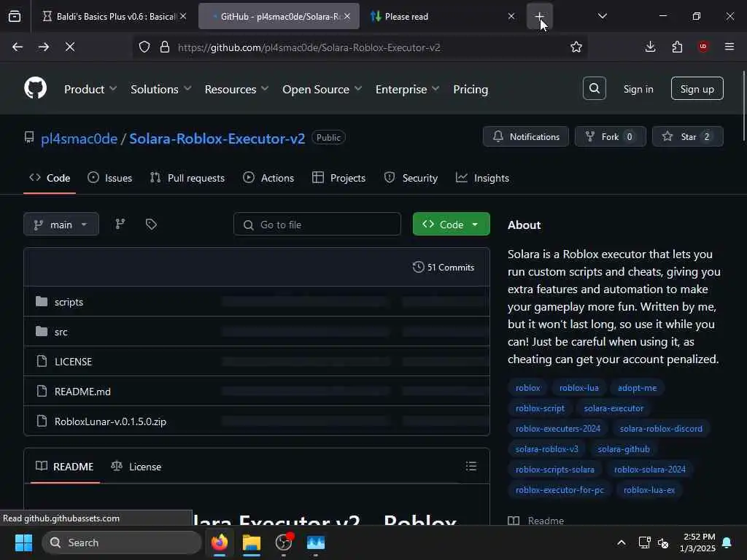The height and width of the screenshot is (560, 747).
Task: Open the Projects tab
Action: 338,178
